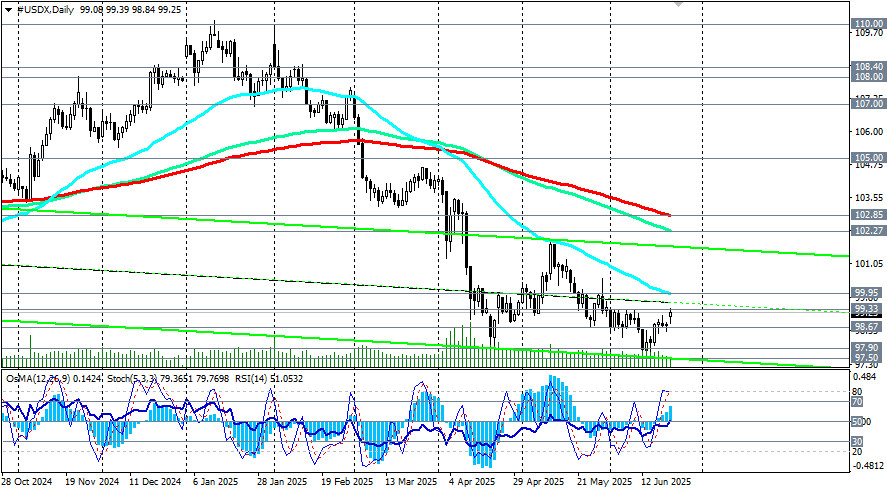Click the grey chart shift marker at top

point(678,3)
